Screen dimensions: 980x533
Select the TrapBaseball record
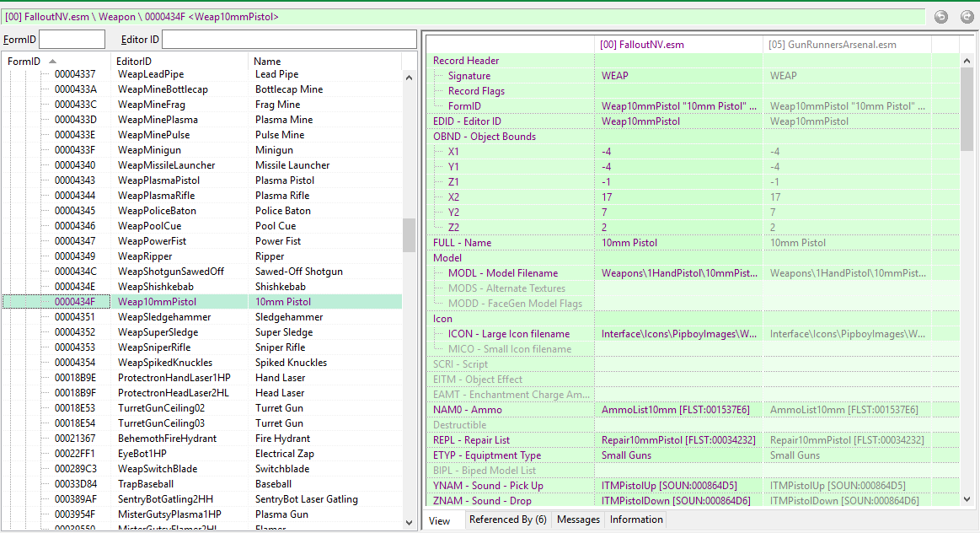(202, 483)
